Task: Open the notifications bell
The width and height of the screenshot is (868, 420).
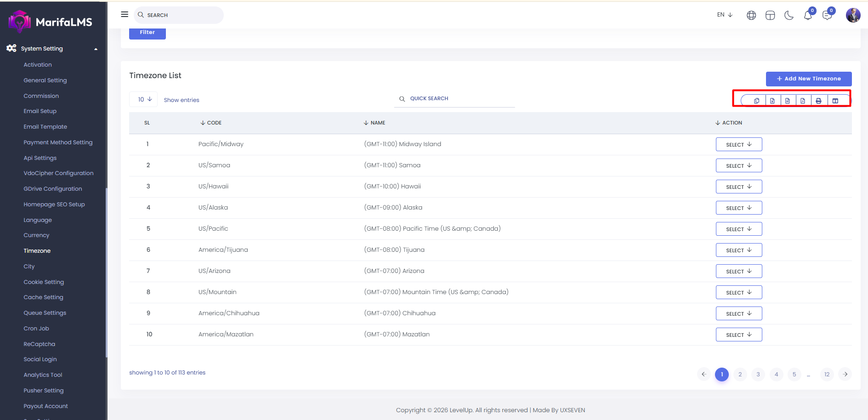Action: 808,16
